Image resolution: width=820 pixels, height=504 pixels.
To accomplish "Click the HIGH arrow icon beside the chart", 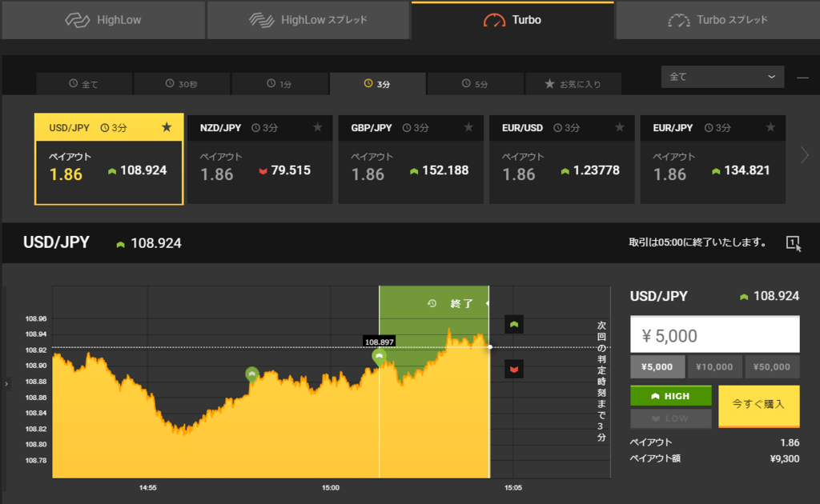I will [x=513, y=324].
